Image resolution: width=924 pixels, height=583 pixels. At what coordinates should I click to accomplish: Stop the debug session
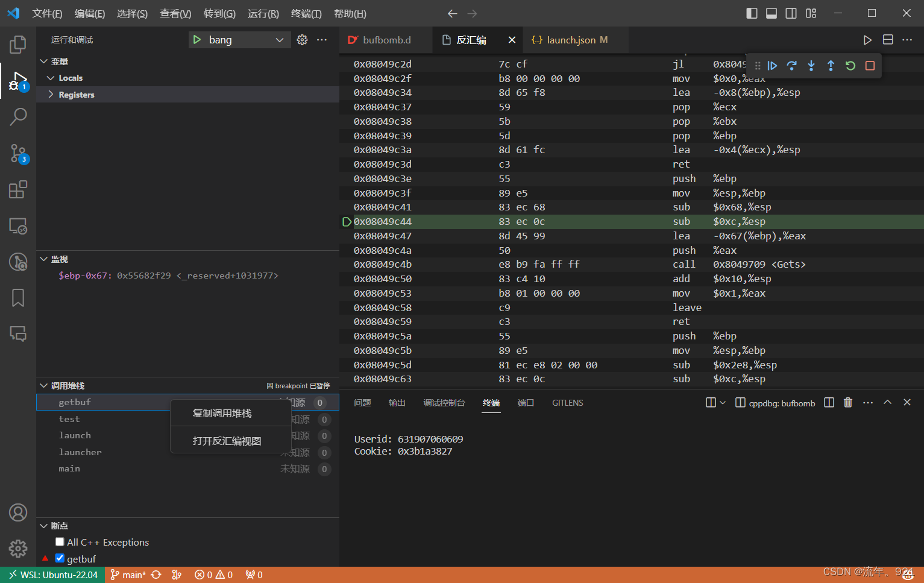(x=870, y=66)
